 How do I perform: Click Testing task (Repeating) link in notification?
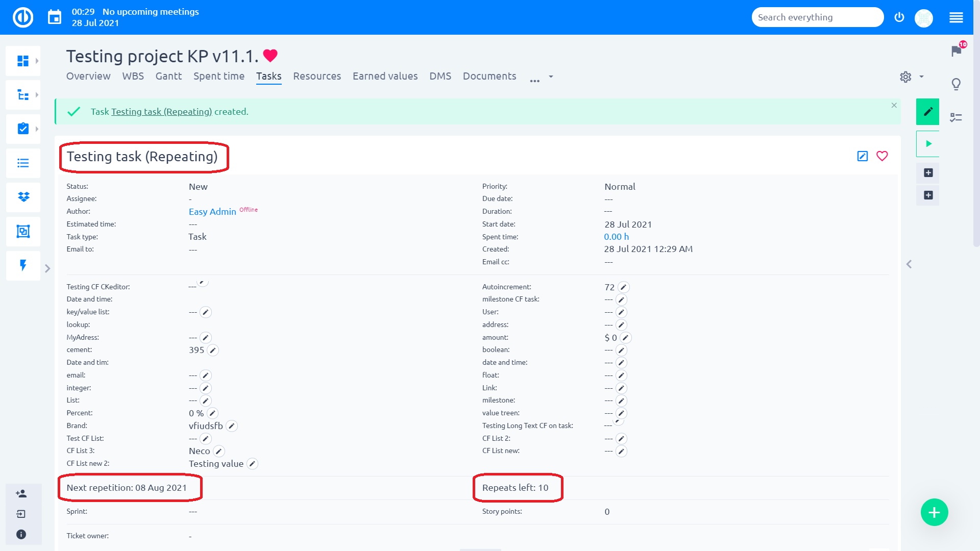161,112
